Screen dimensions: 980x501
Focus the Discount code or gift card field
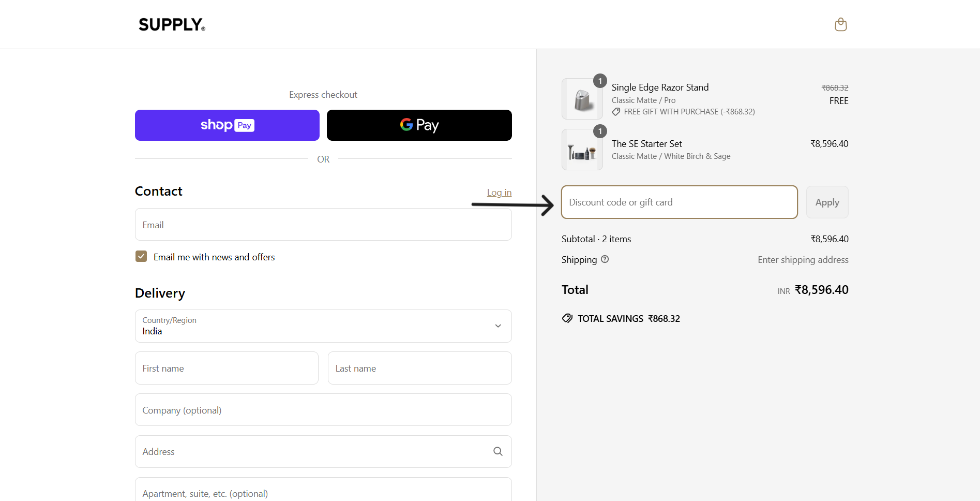click(x=679, y=202)
